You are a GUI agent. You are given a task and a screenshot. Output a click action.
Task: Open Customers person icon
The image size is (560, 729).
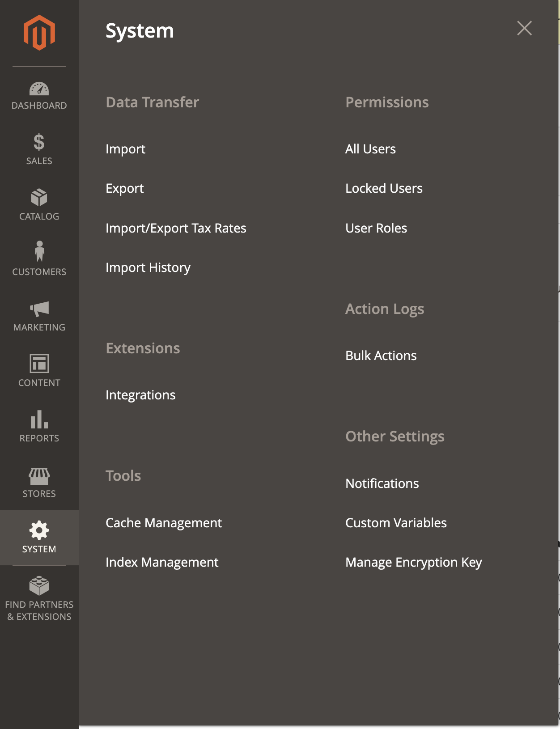click(x=39, y=251)
